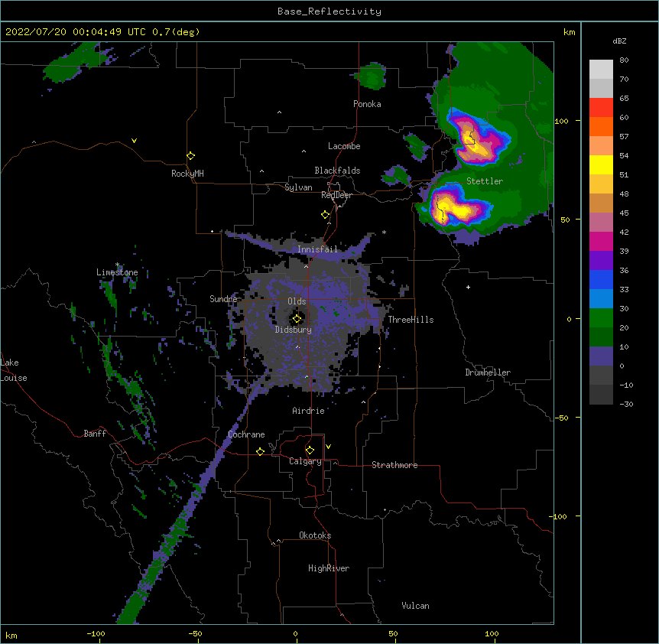The width and height of the screenshot is (659, 644).
Task: Select the radar site diamond between Olds and Didsbury
Action: (297, 319)
